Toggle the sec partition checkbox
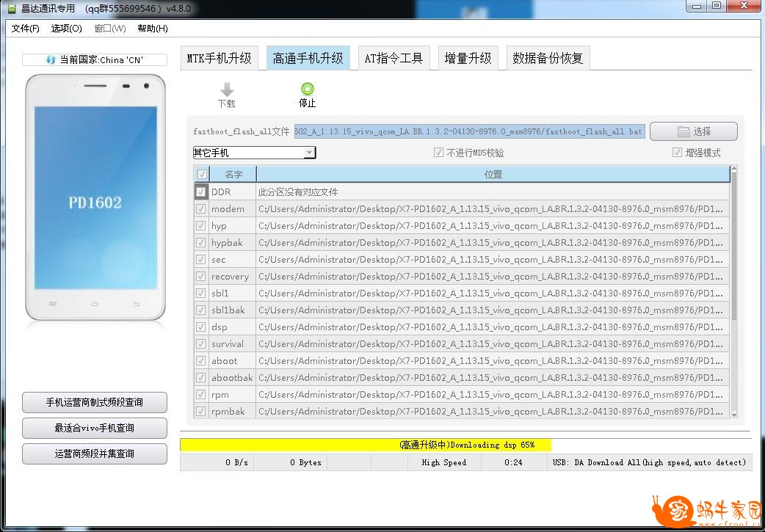 click(200, 260)
